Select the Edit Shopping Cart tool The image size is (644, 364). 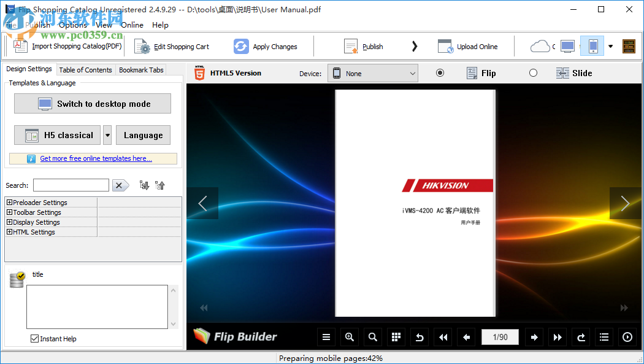point(174,46)
